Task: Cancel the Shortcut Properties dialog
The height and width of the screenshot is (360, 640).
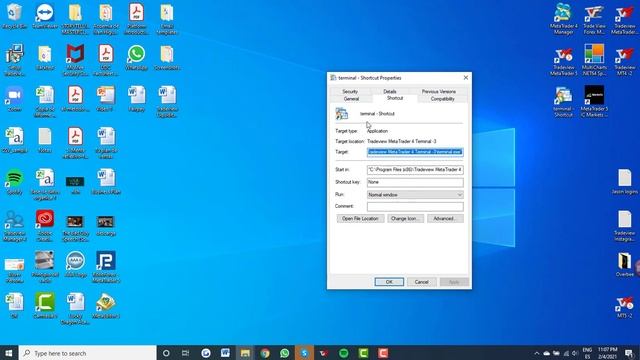Action: [422, 282]
